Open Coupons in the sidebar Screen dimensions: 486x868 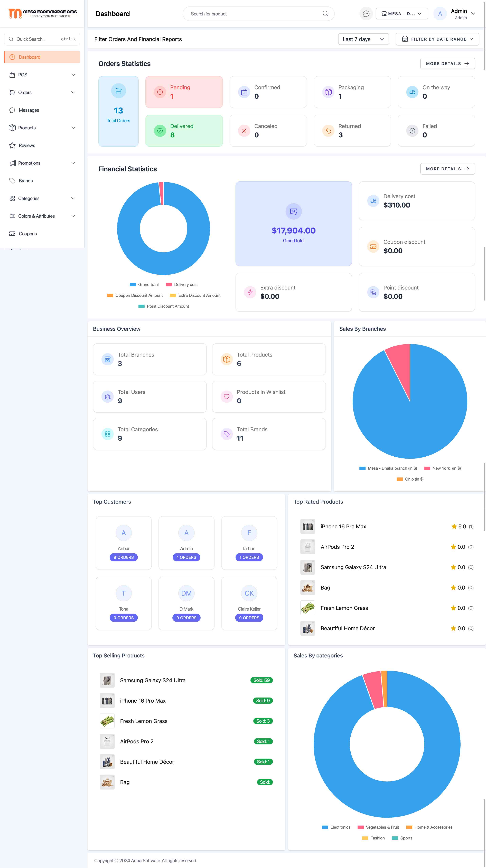(42, 234)
